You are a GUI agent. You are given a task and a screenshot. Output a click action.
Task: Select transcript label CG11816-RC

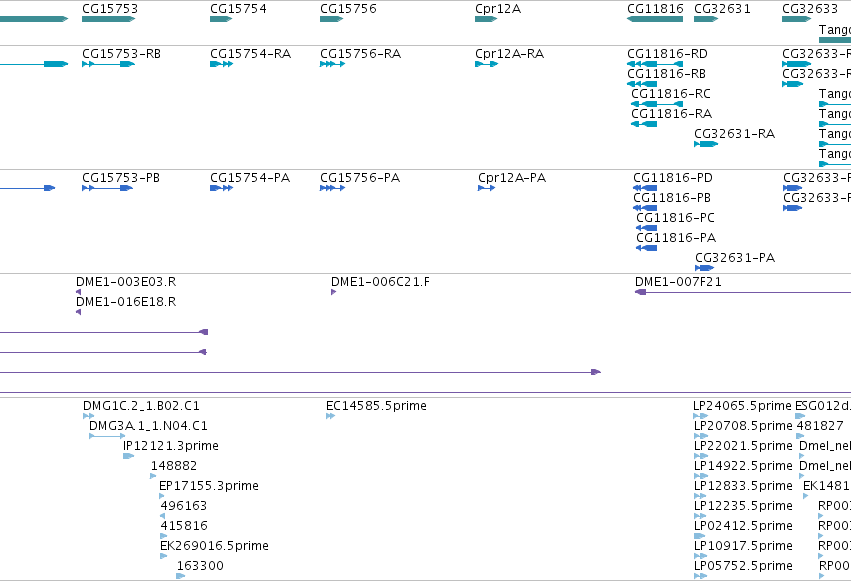[x=671, y=94]
